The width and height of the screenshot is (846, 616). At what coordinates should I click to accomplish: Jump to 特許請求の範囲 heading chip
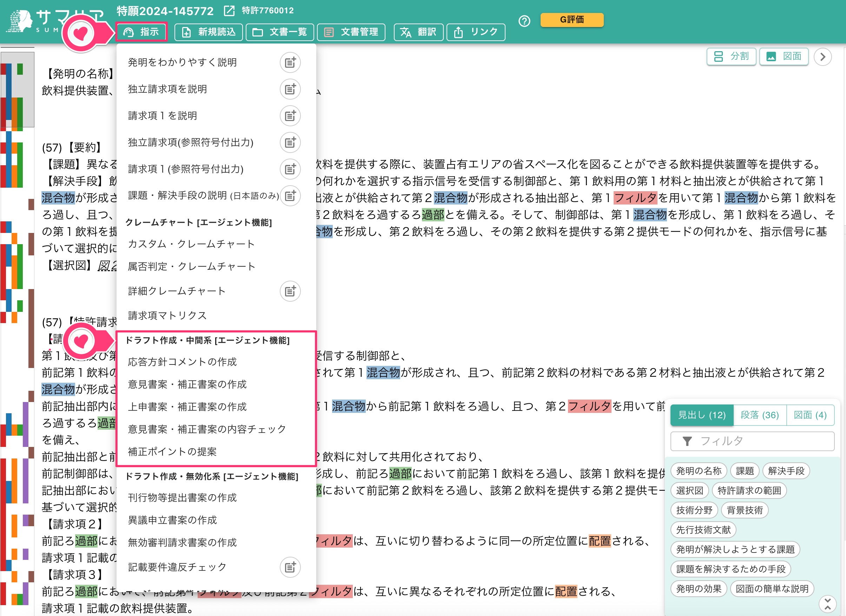pyautogui.click(x=749, y=491)
